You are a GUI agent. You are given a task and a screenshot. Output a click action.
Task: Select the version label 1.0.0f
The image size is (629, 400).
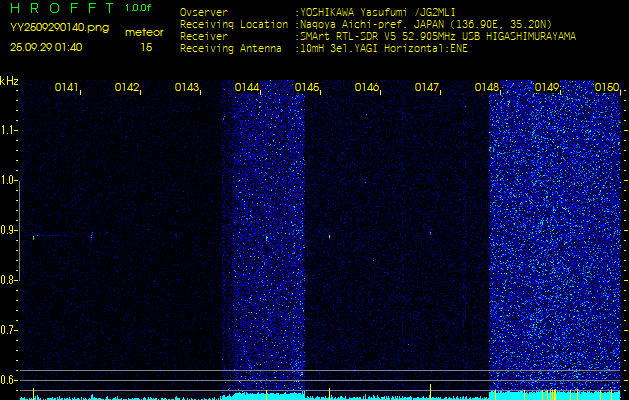138,8
